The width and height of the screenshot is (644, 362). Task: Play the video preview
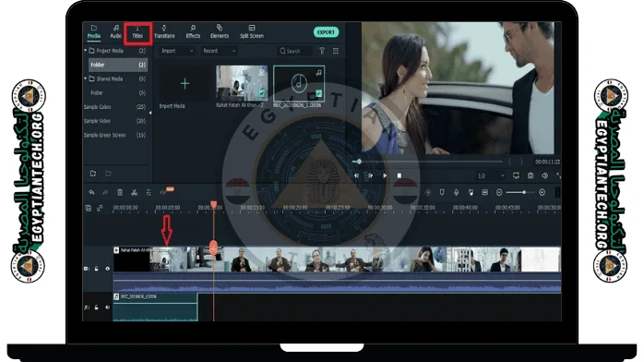pos(385,175)
